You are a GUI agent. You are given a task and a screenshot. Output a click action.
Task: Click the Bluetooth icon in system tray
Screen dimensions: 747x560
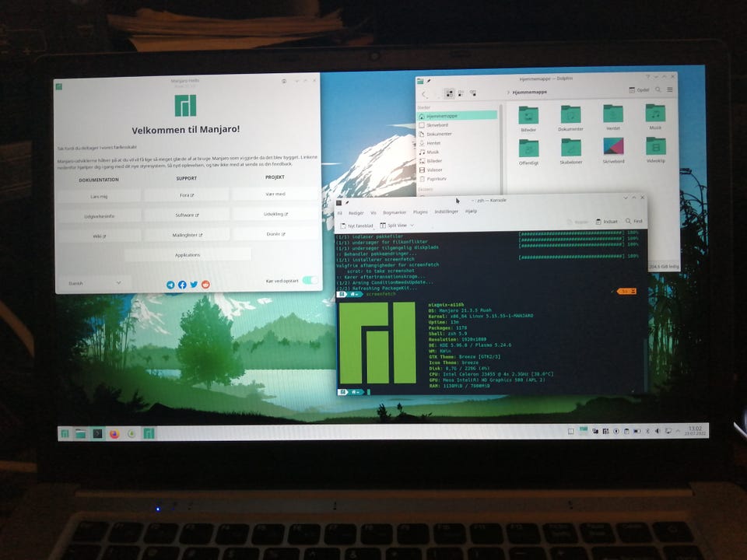coord(647,431)
